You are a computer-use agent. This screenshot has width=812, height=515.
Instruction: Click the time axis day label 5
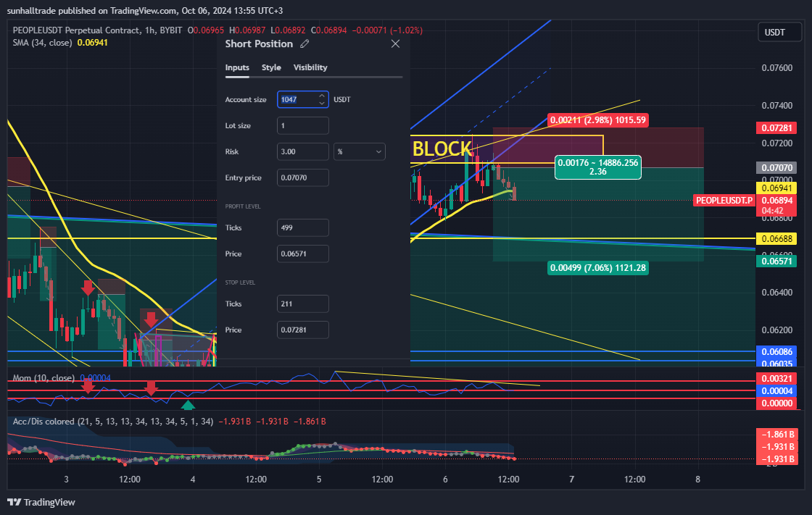[x=319, y=480]
